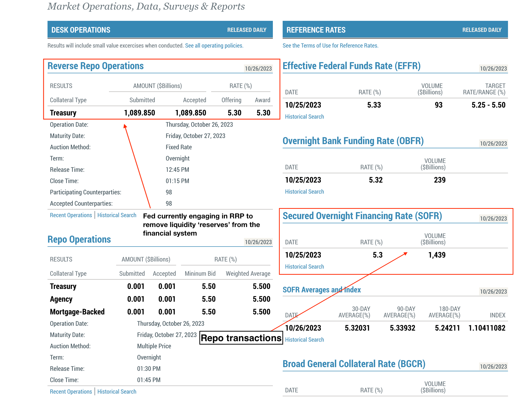
Task: Open the 'See all operating policies' link
Action: click(x=214, y=46)
